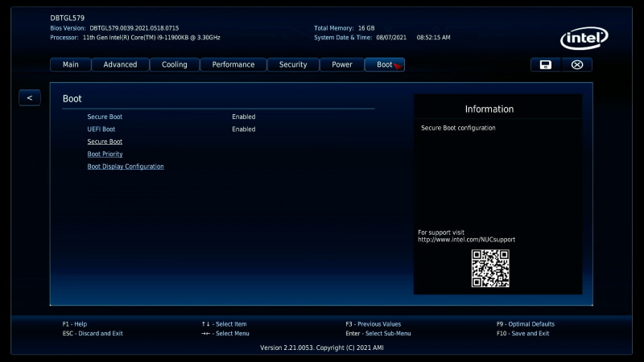This screenshot has height=362, width=644.
Task: Click F3 - Previous Values hint
Action: point(374,324)
